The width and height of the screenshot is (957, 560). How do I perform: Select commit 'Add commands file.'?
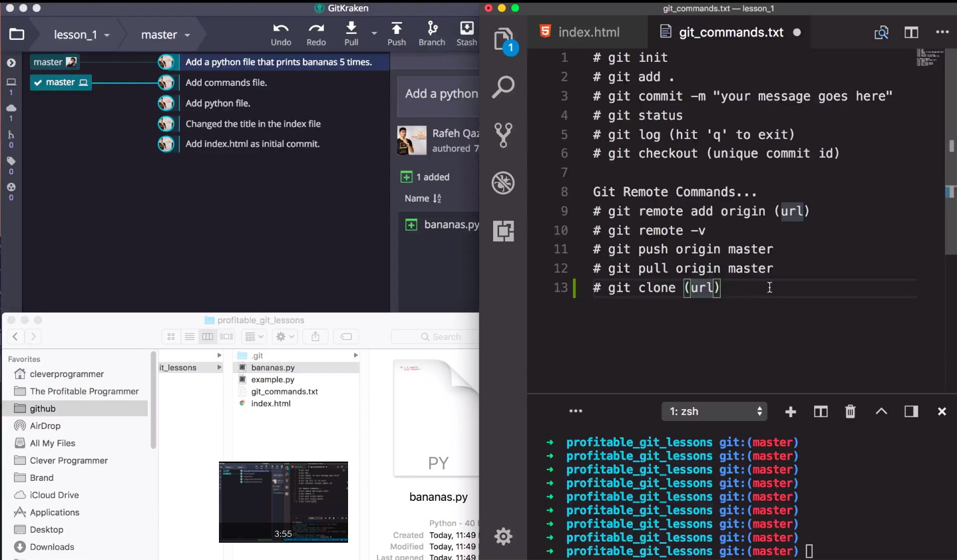226,82
